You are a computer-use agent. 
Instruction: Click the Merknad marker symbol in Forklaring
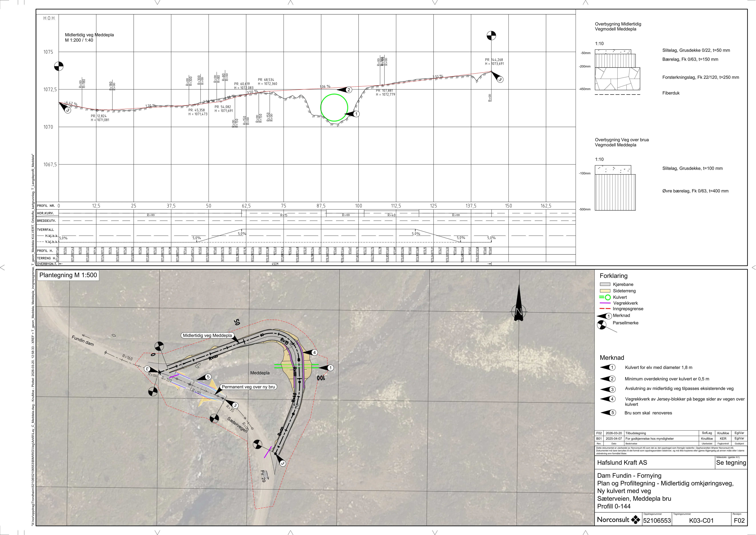click(604, 316)
